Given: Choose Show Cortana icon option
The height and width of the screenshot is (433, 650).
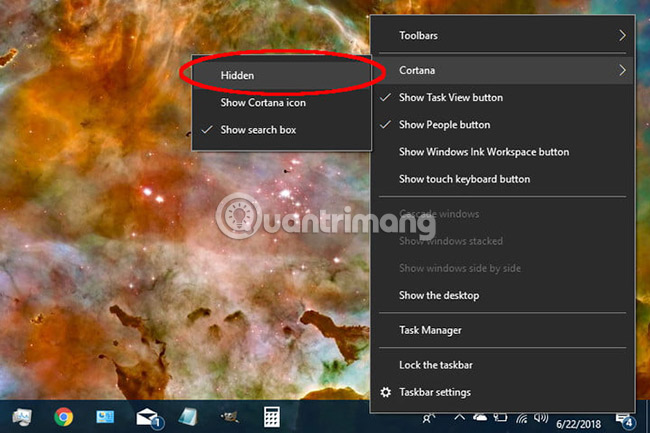Looking at the screenshot, I should point(281,103).
